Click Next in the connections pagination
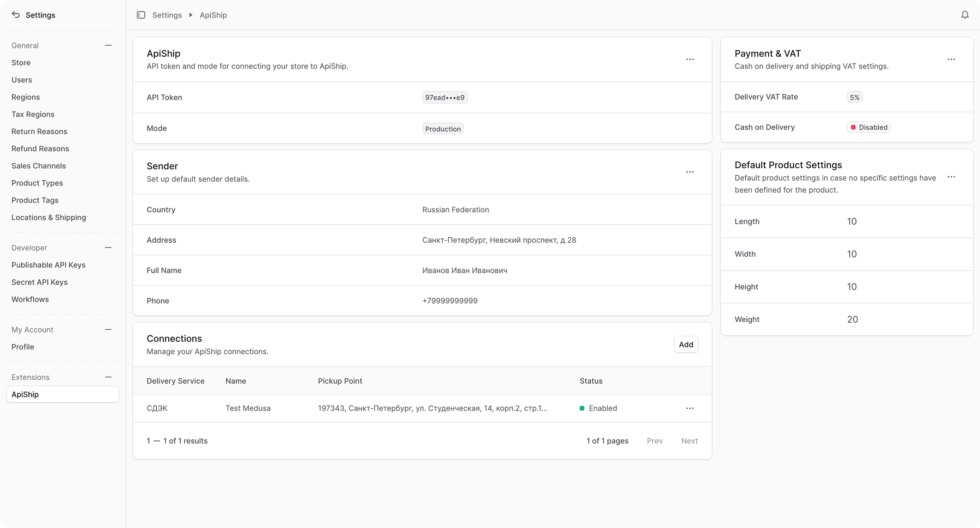The image size is (980, 528). 689,441
